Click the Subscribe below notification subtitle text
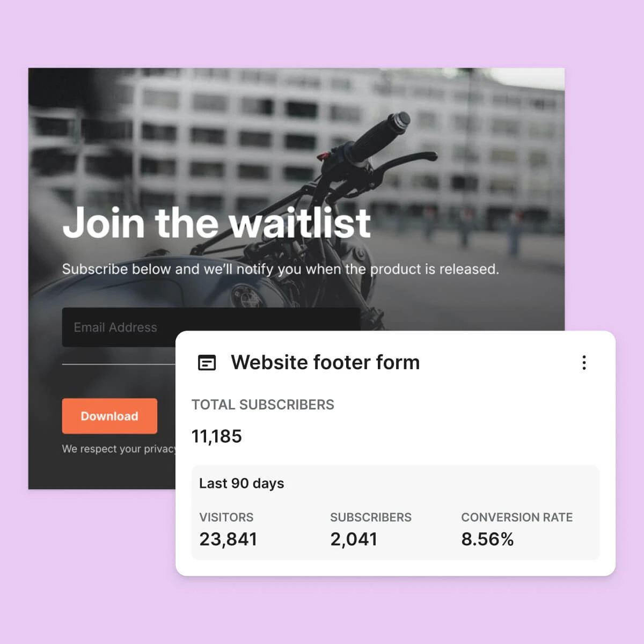 (x=280, y=269)
